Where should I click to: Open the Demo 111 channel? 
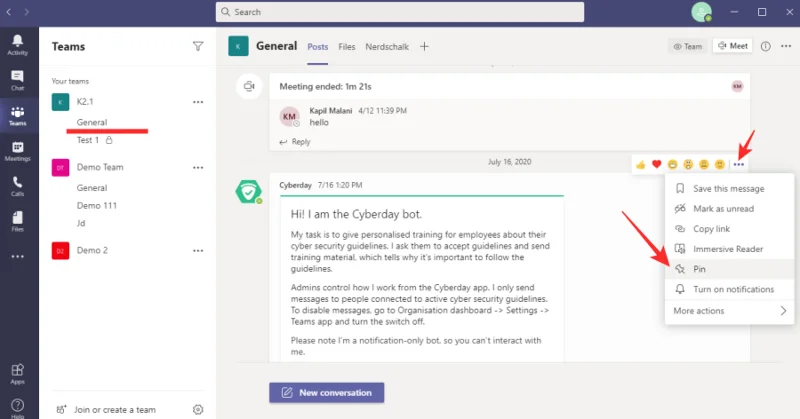coord(96,206)
